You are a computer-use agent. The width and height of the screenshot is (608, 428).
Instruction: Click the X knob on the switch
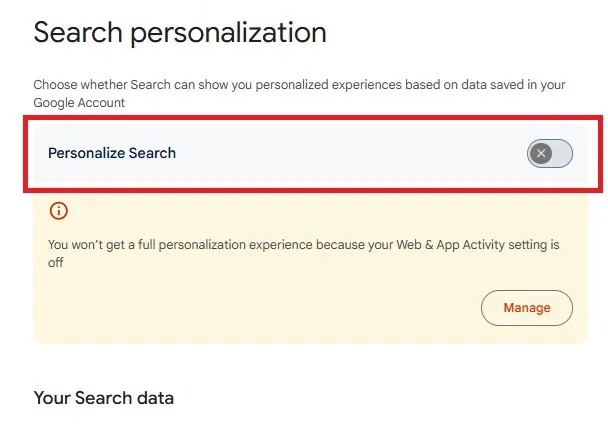(541, 153)
